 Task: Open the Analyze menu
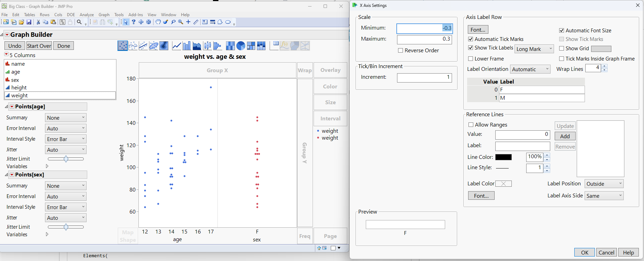[x=87, y=15]
